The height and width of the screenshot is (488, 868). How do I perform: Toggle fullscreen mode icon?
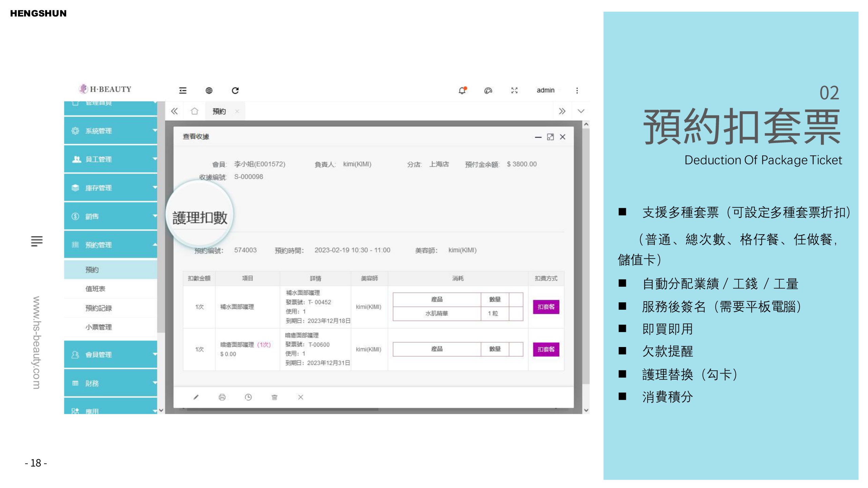tap(514, 90)
